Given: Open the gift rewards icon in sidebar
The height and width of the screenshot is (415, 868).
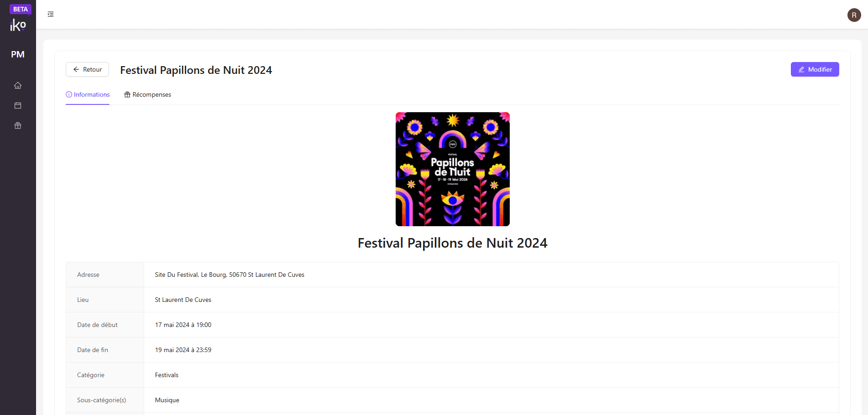Looking at the screenshot, I should tap(18, 125).
